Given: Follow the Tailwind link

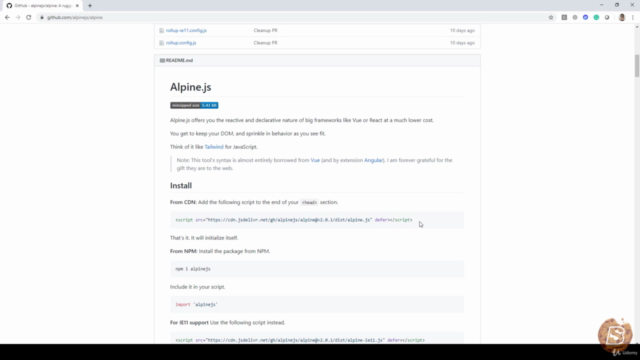Looking at the screenshot, I should coord(214,147).
